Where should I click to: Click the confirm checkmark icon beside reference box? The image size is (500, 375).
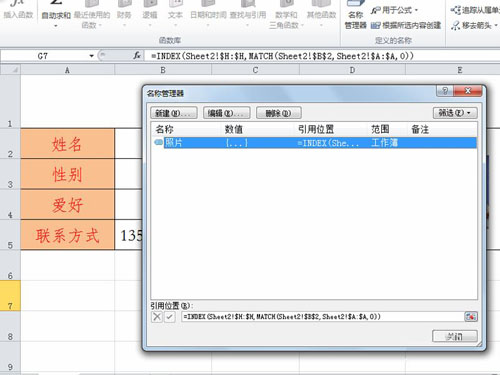pos(169,316)
